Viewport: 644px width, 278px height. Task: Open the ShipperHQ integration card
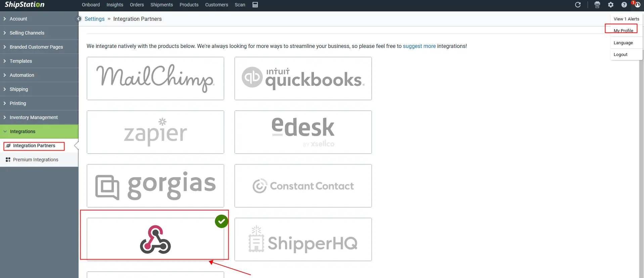[303, 239]
